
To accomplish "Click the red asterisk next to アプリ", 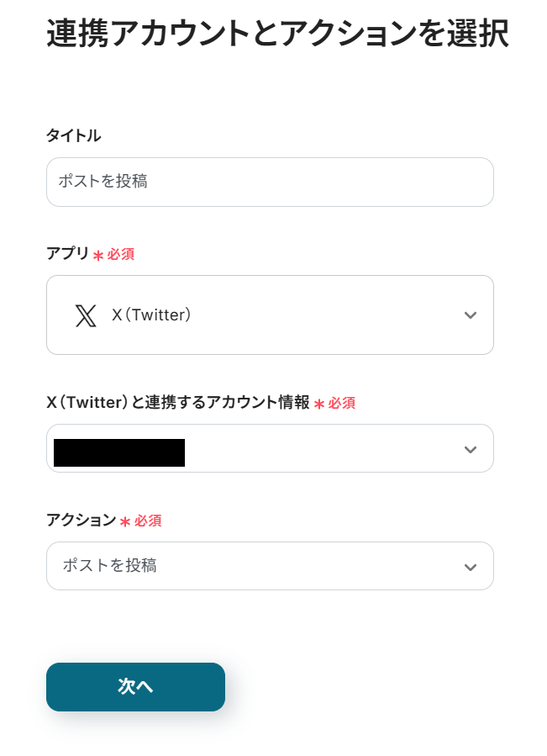I will coord(98,256).
